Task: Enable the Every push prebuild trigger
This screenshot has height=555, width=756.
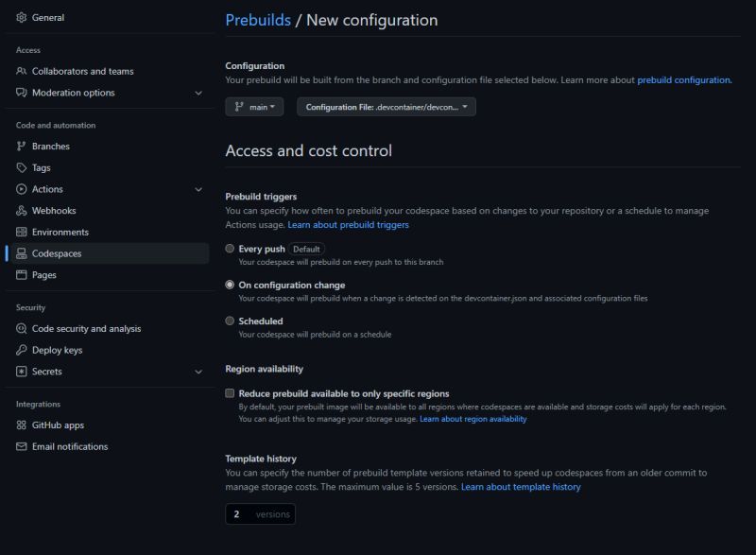Action: tap(228, 249)
